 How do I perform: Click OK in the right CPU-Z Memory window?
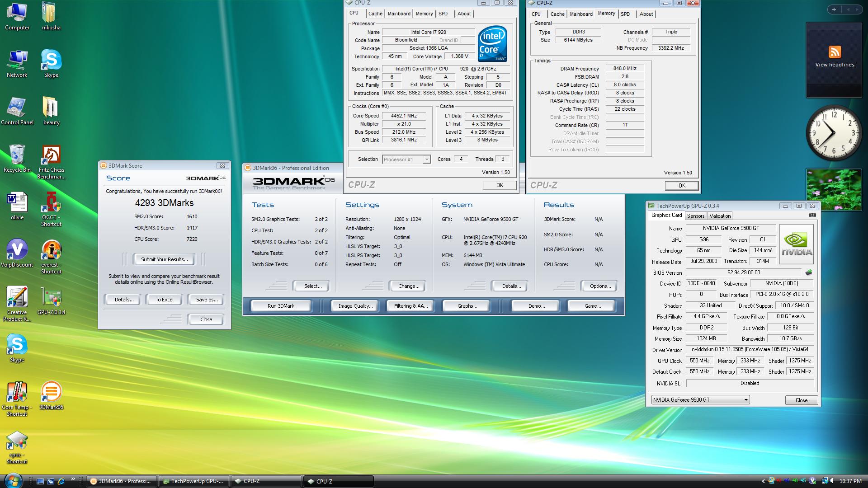[x=682, y=186]
